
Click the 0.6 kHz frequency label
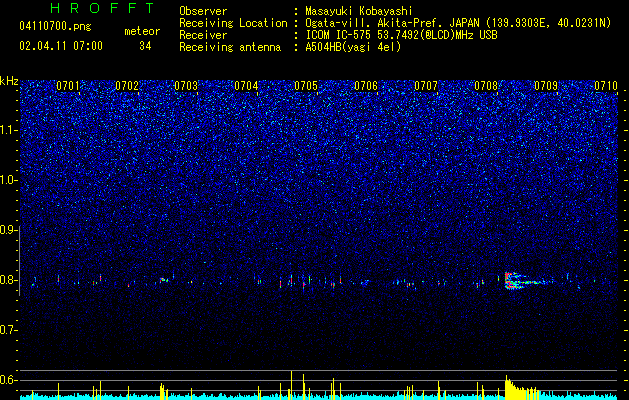[9, 380]
